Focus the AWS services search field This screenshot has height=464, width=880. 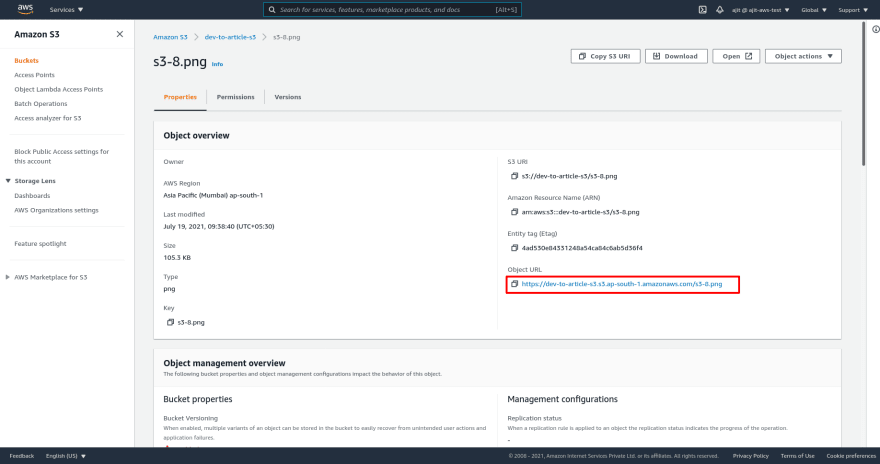point(392,10)
